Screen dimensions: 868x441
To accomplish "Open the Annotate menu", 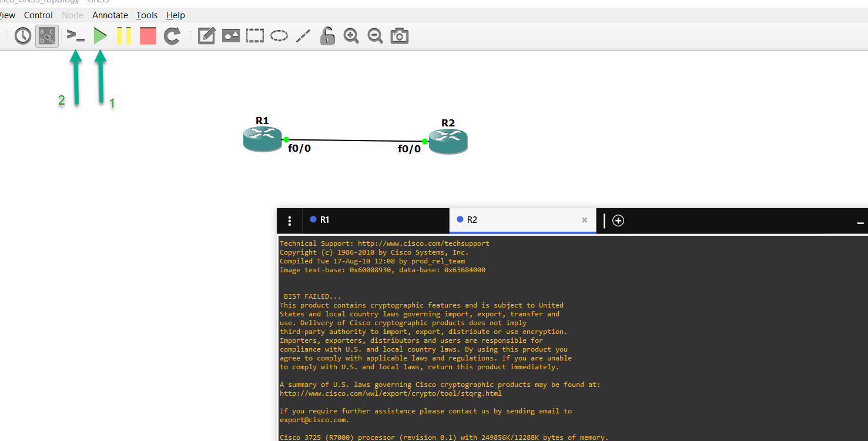I will [110, 15].
